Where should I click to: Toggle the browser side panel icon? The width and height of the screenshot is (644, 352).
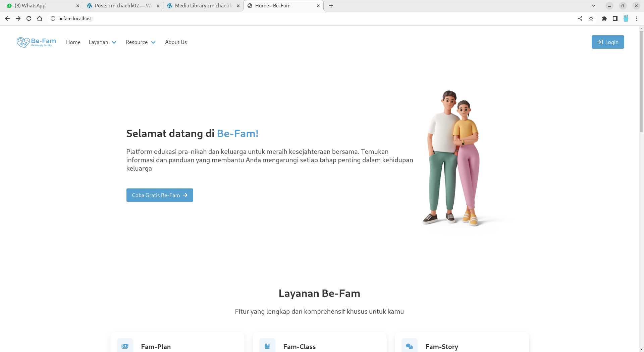click(615, 18)
